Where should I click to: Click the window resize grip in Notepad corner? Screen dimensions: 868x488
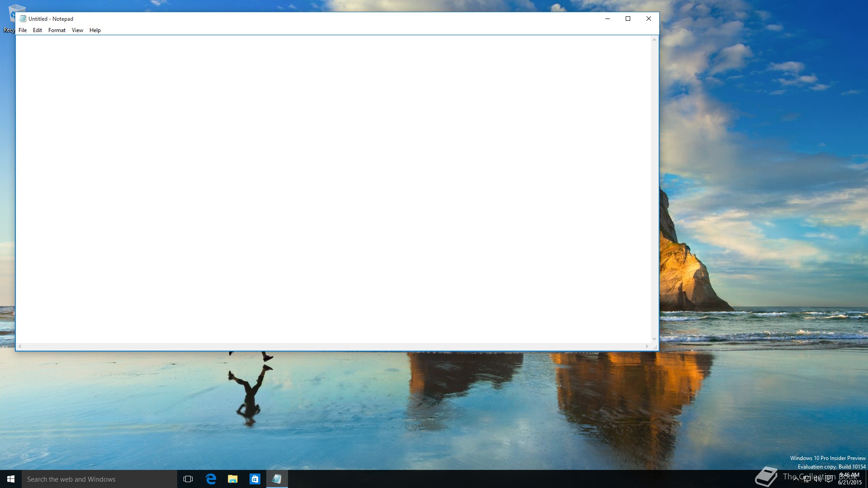[655, 347]
